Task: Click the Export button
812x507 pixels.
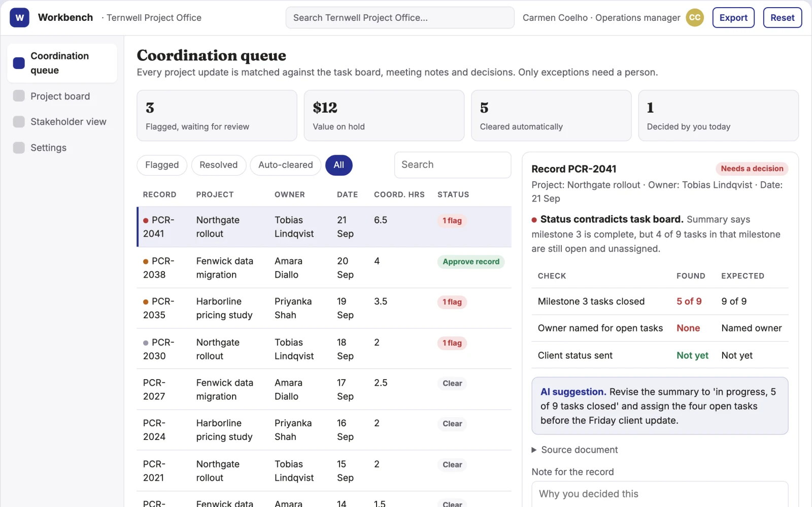Action: [733, 18]
